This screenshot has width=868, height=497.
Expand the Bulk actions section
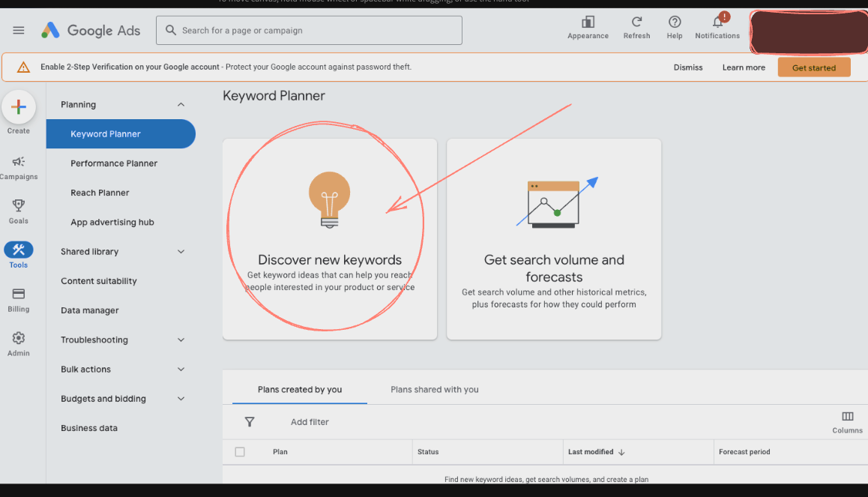pyautogui.click(x=181, y=369)
